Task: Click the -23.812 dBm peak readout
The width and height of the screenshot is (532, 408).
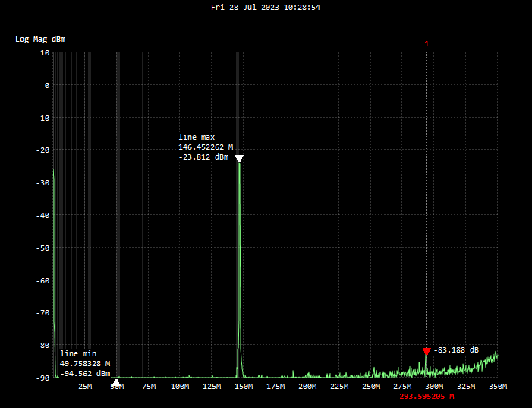Action: point(203,157)
